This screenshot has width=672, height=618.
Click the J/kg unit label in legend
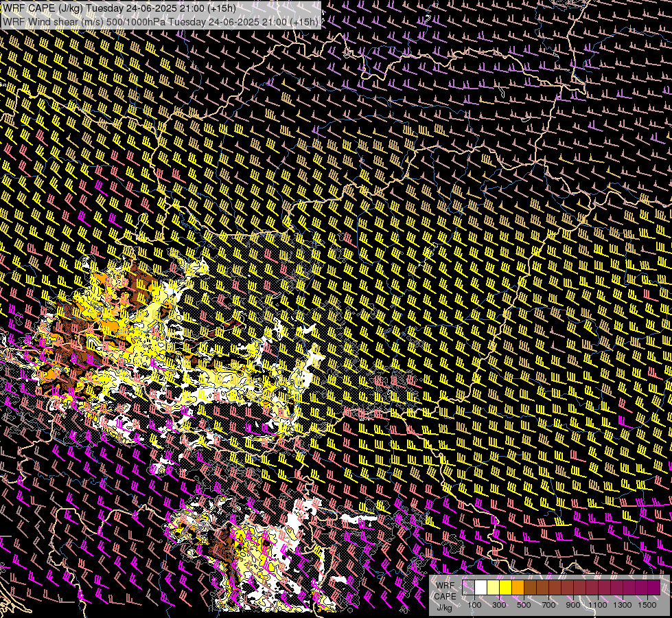pyautogui.click(x=444, y=607)
